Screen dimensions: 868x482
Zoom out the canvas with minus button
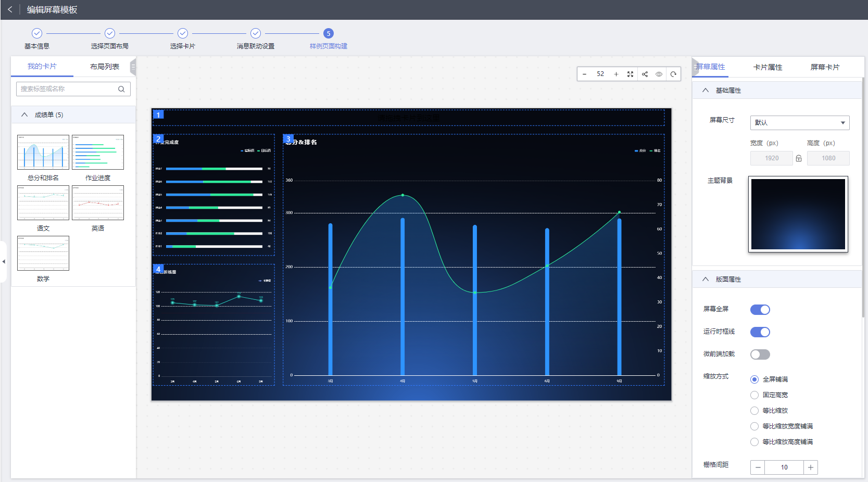(x=585, y=74)
